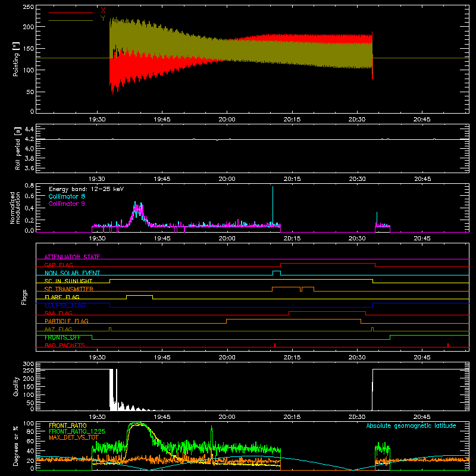
Task: Click the BAD_PACKETS flag label
Action: pyautogui.click(x=65, y=345)
